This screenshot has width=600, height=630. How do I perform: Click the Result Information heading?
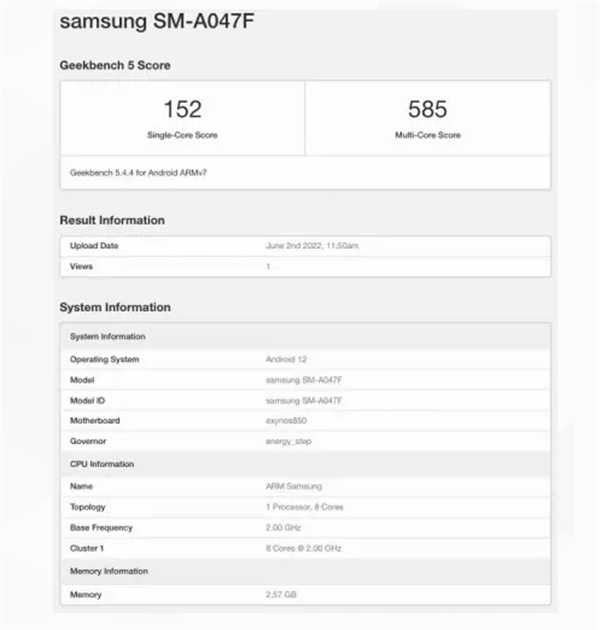tap(112, 220)
